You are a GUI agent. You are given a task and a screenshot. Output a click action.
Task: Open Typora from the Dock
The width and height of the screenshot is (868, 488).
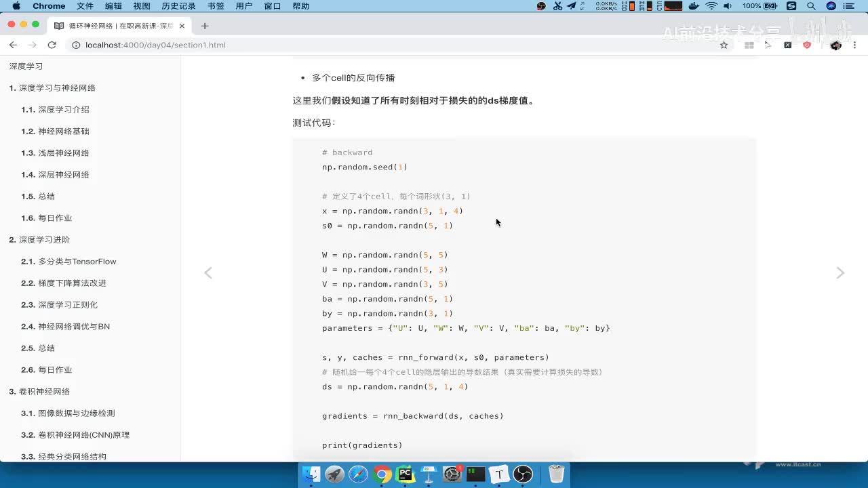(x=500, y=474)
